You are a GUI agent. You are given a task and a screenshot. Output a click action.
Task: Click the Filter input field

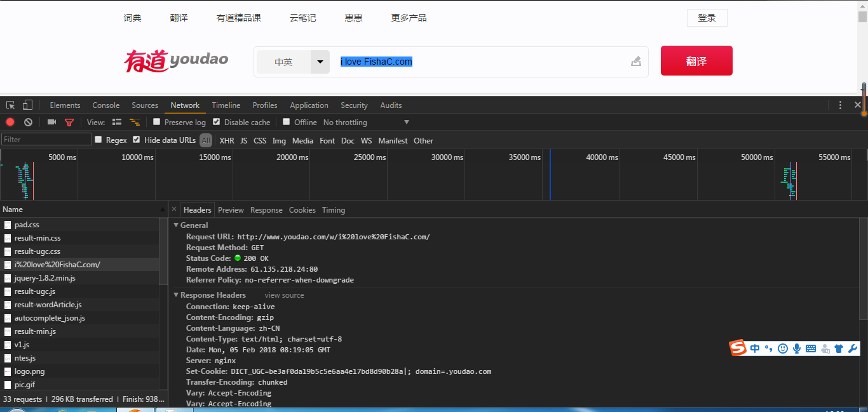[46, 140]
